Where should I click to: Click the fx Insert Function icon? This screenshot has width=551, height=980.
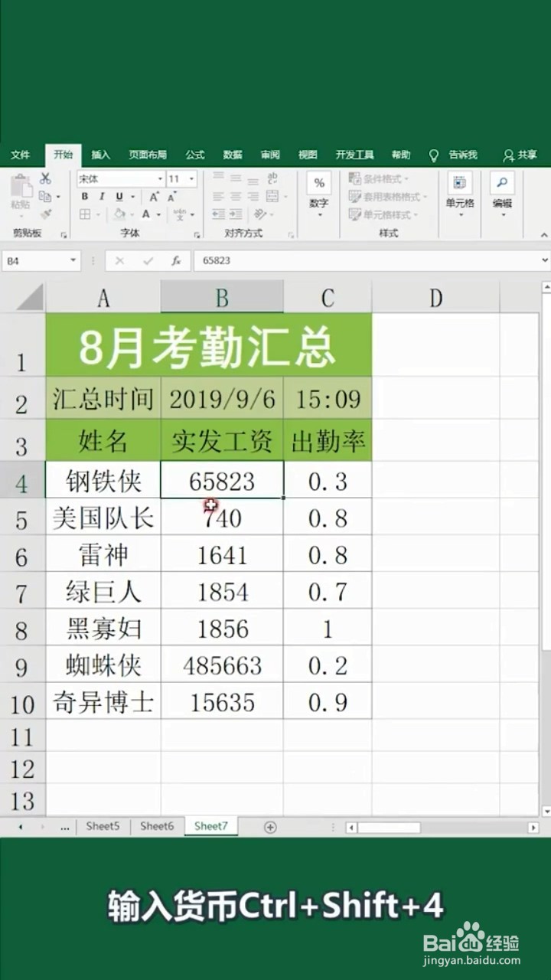coord(176,261)
